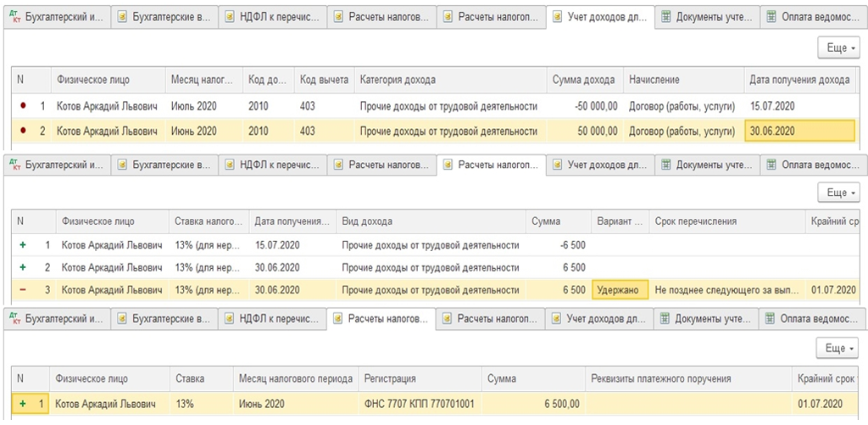Click Срок перечисления column header
Image resolution: width=868 pixels, height=425 pixels.
point(695,221)
